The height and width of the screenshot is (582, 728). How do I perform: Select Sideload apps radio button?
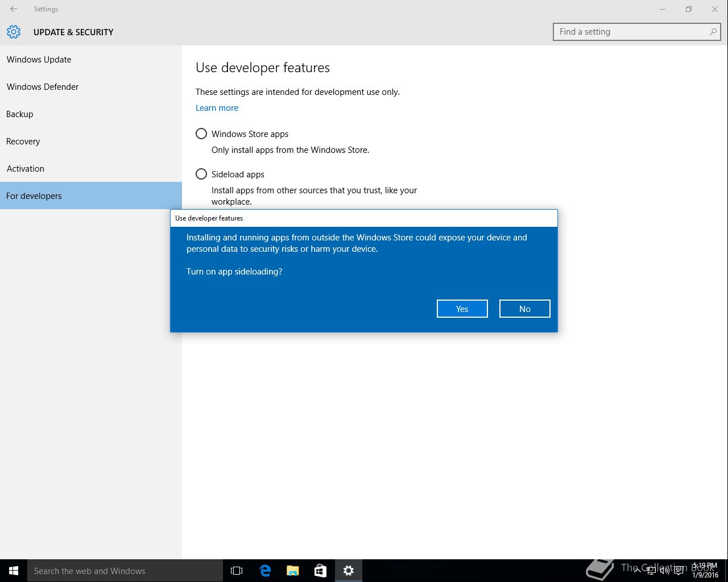[201, 174]
